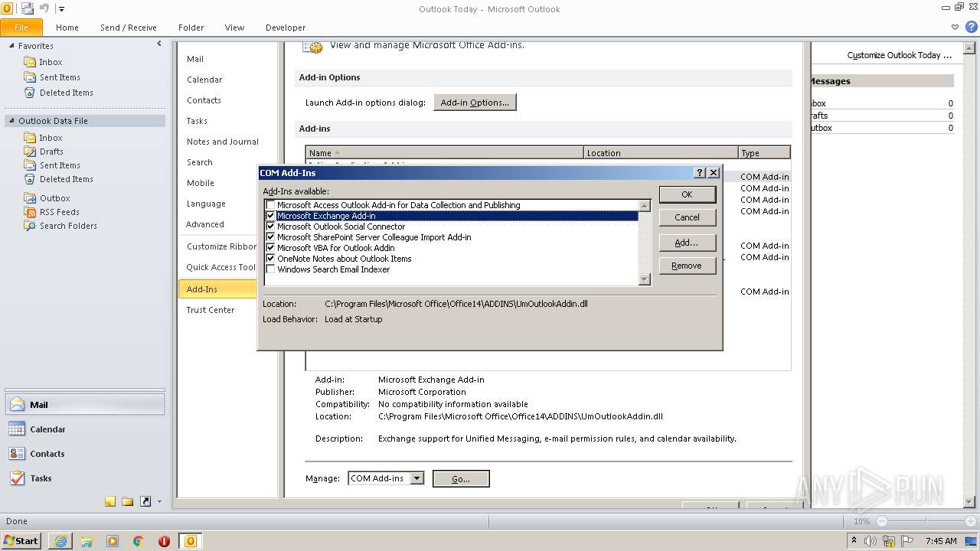Open the Manage COM Add-ins dropdown
This screenshot has height=551, width=980.
click(x=416, y=478)
